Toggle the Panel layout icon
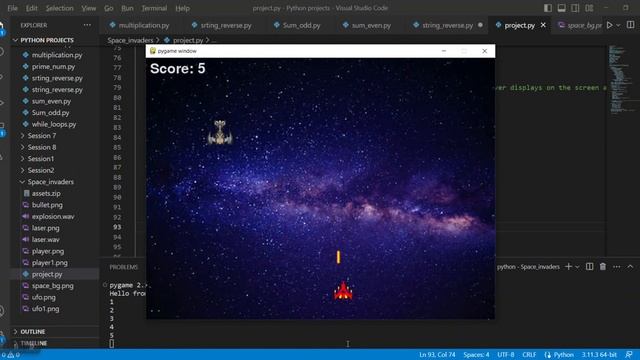Viewport: 640px width, 360px height. (562, 8)
